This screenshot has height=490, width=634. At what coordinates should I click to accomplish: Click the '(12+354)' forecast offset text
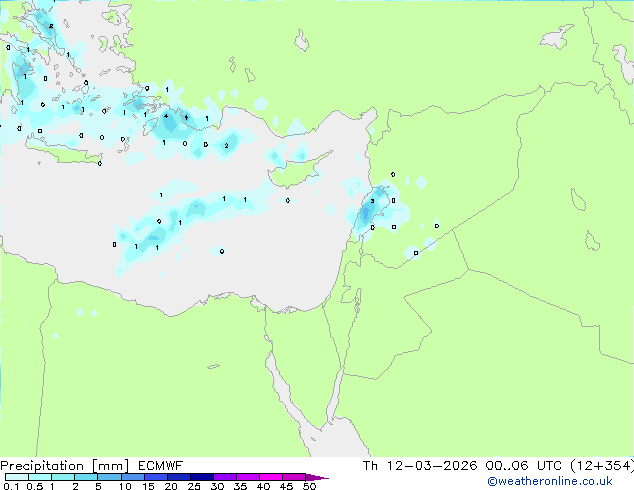[602, 466]
